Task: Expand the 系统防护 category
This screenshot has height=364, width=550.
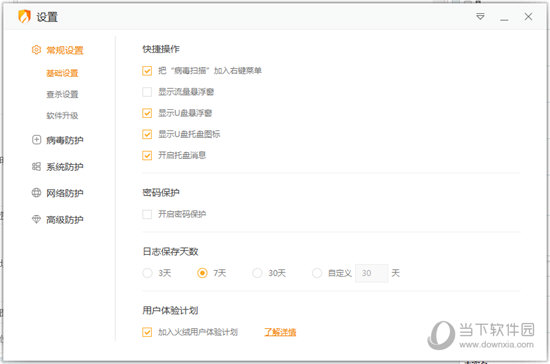Action: 65,167
